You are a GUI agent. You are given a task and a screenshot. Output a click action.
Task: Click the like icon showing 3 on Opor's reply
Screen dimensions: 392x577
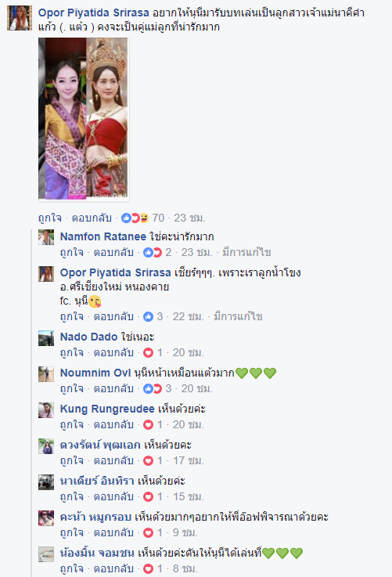[x=148, y=316]
